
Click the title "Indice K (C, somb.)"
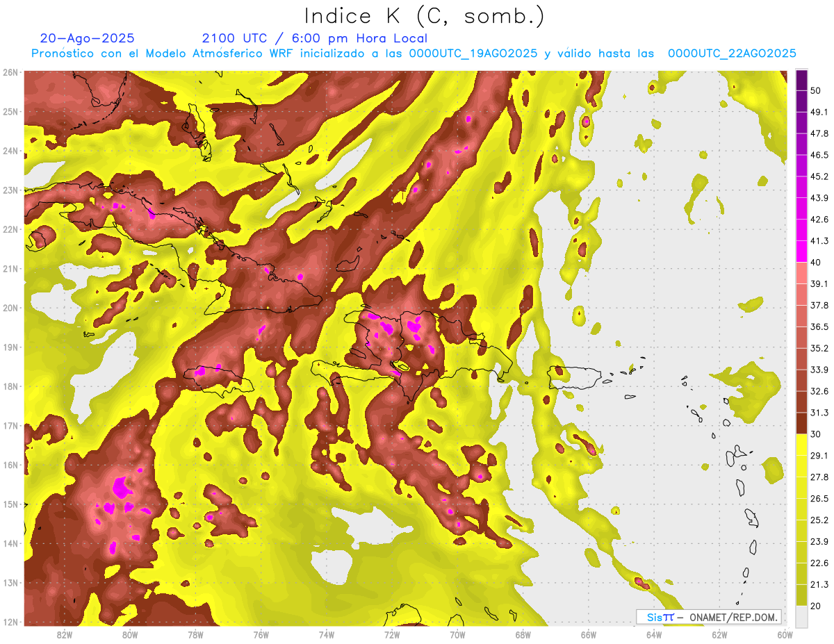pos(425,16)
